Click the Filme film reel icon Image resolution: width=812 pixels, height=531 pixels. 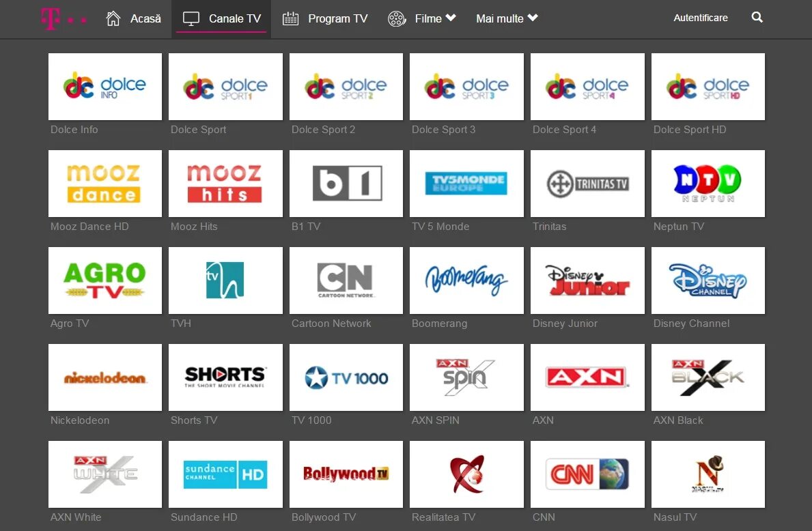pos(397,18)
